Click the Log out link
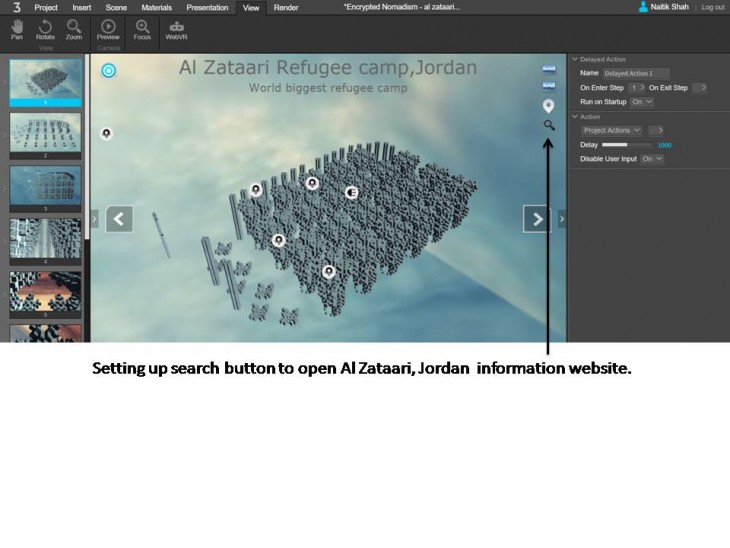Screen dimensions: 730x548 713,7
